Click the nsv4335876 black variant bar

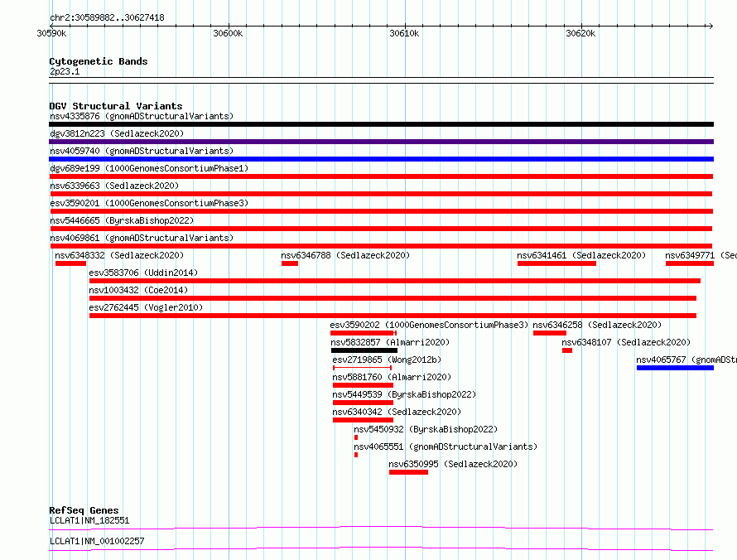(x=381, y=124)
